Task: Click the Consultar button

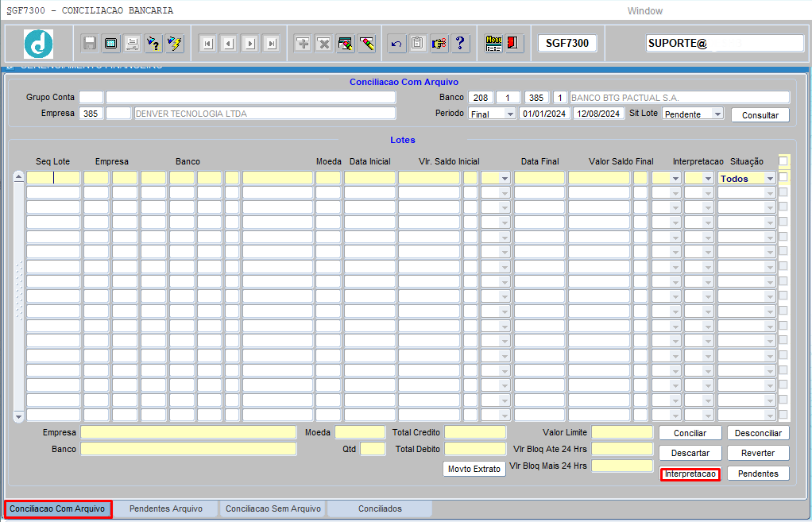Action: click(760, 115)
